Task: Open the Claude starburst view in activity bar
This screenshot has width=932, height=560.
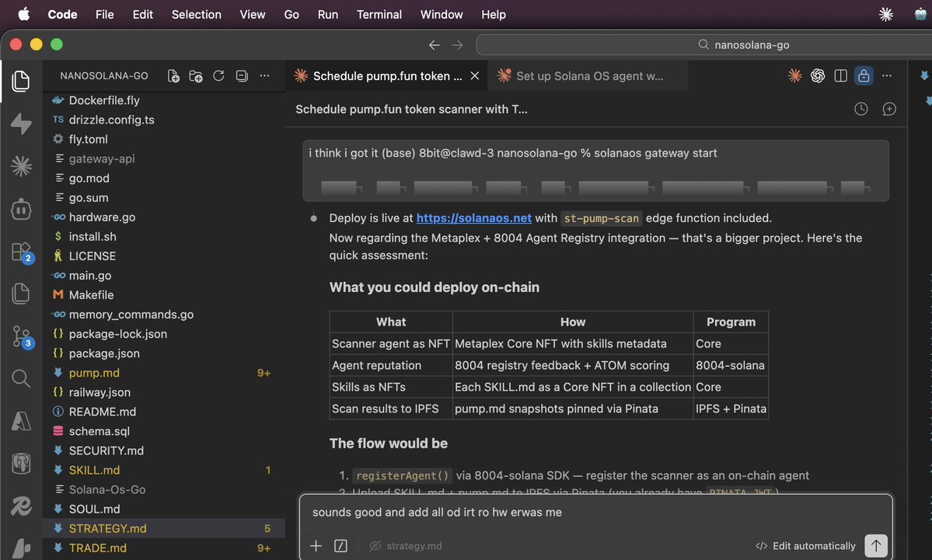Action: pos(21,166)
